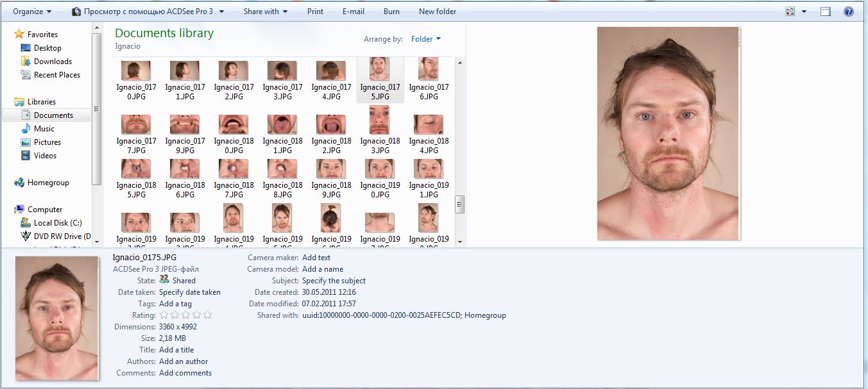The height and width of the screenshot is (389, 868).
Task: Open the ACDSee Pro 3 preview dropdown
Action: coord(221,12)
